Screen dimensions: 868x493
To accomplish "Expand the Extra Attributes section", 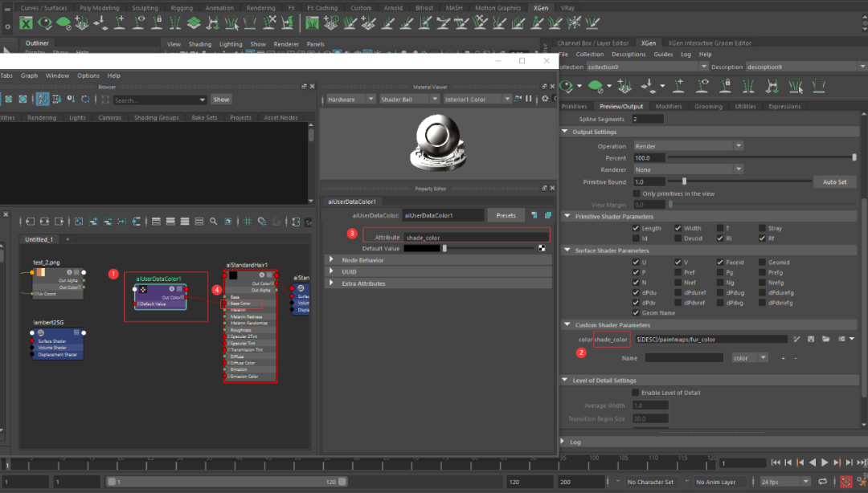I will [331, 283].
